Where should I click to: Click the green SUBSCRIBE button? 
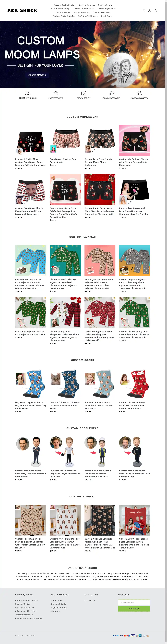[x=134, y=608]
